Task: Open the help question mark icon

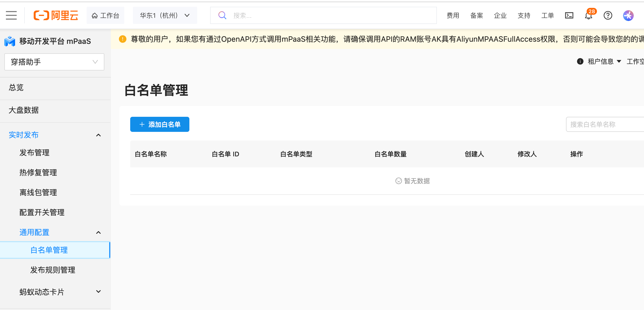Action: (x=608, y=15)
